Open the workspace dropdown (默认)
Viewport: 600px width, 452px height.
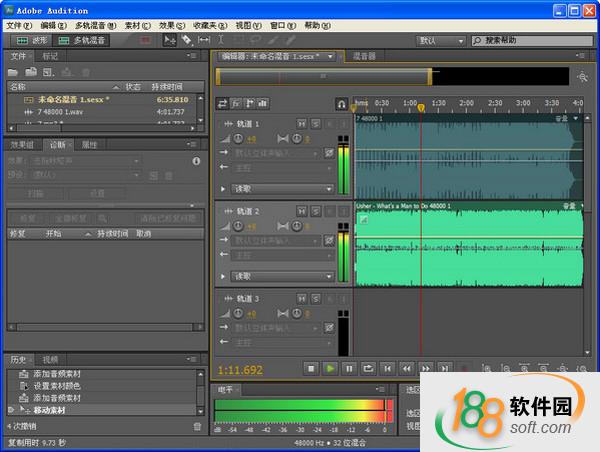pyautogui.click(x=440, y=41)
